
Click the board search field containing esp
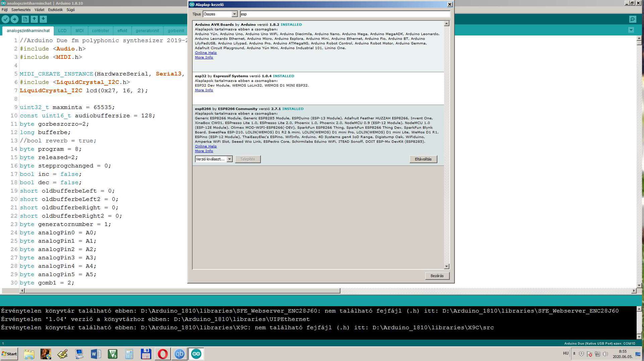coord(345,14)
